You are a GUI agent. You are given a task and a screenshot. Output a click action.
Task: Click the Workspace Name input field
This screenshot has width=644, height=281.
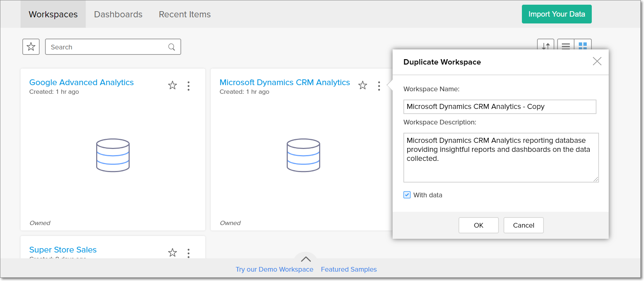click(x=500, y=107)
